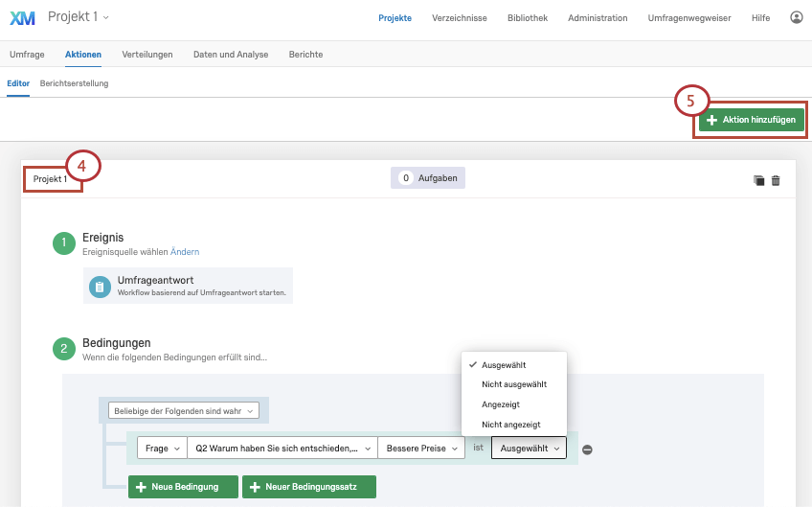The width and height of the screenshot is (812, 507).
Task: Click the Ändern link for event source
Action: [x=185, y=251]
